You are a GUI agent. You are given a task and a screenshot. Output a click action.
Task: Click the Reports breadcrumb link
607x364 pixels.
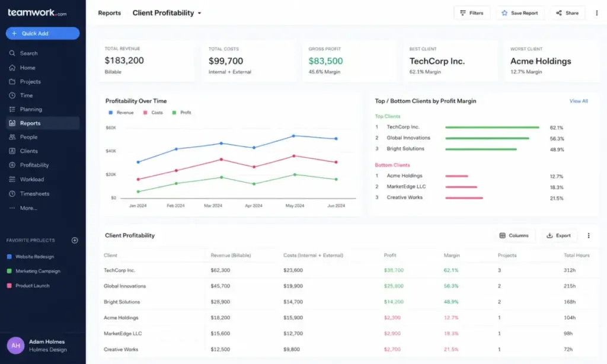[x=109, y=13]
